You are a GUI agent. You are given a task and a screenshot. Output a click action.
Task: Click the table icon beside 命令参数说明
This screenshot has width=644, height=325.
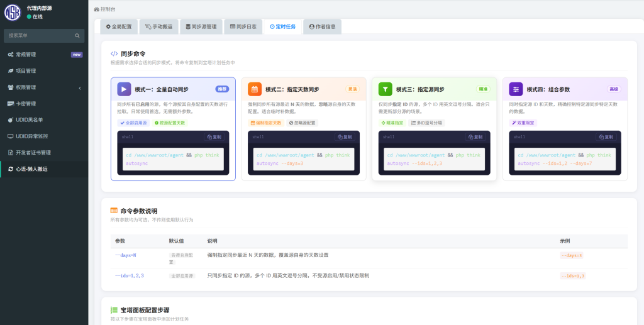114,211
